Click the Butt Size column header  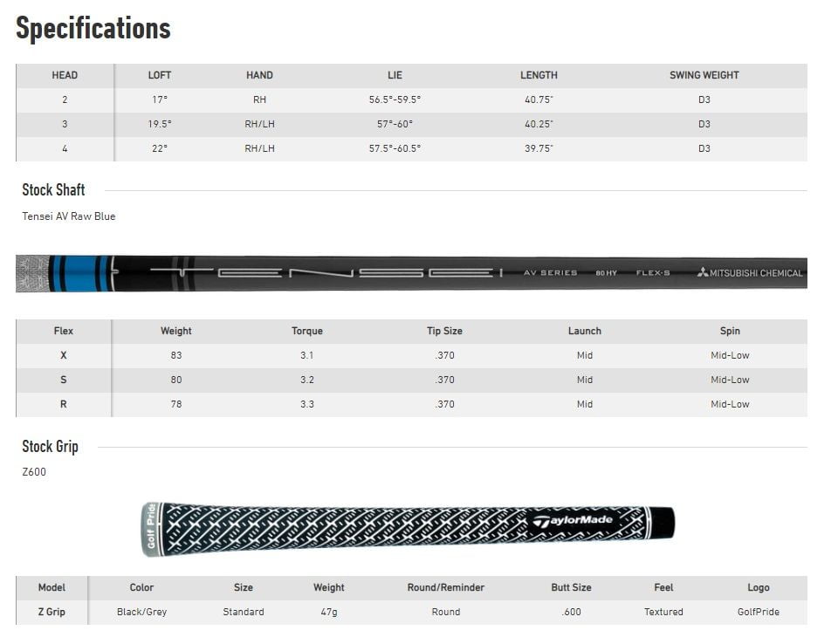tap(571, 587)
